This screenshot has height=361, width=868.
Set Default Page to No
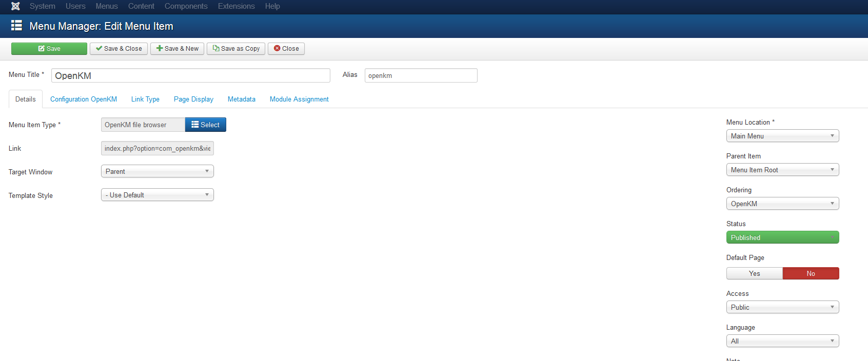pos(811,273)
